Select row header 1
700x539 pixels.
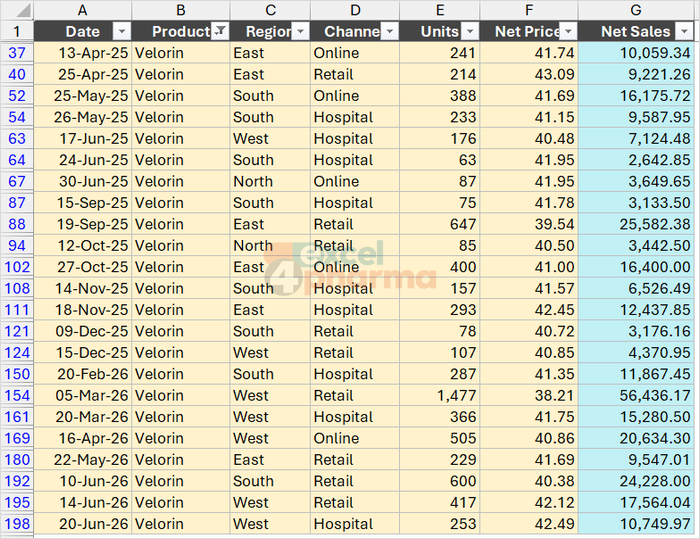(17, 31)
